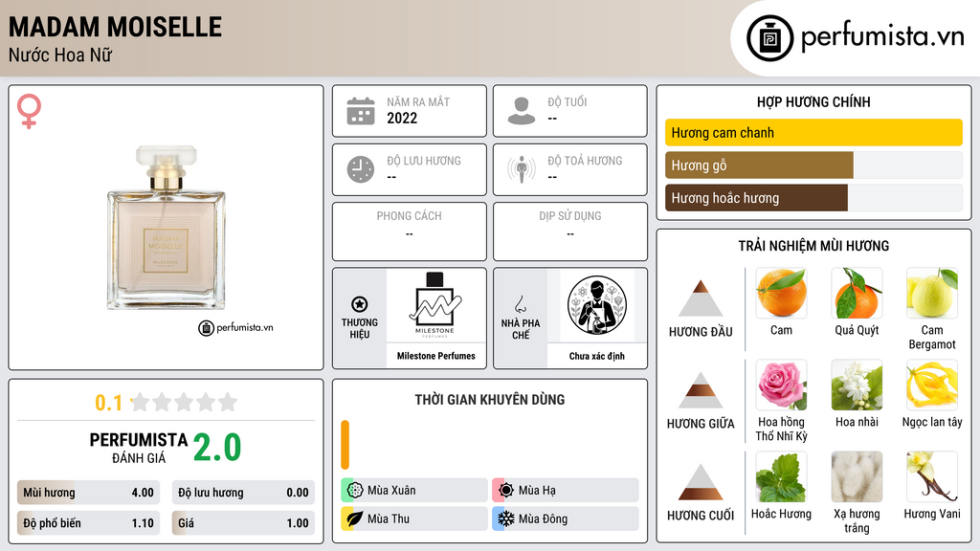This screenshot has width=980, height=551.
Task: Select the Cam Bergamot note image
Action: pyautogui.click(x=932, y=293)
